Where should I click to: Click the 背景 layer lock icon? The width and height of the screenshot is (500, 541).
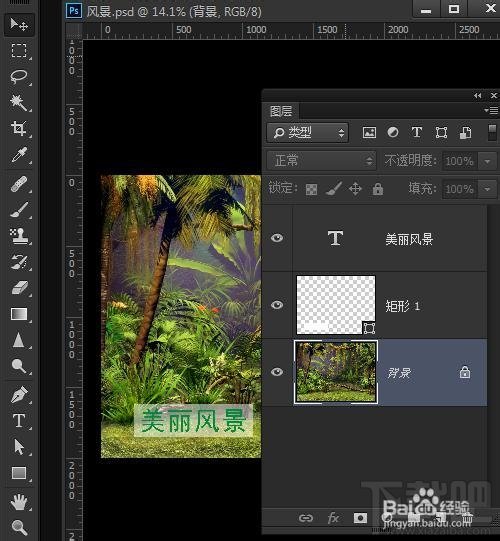[x=465, y=372]
